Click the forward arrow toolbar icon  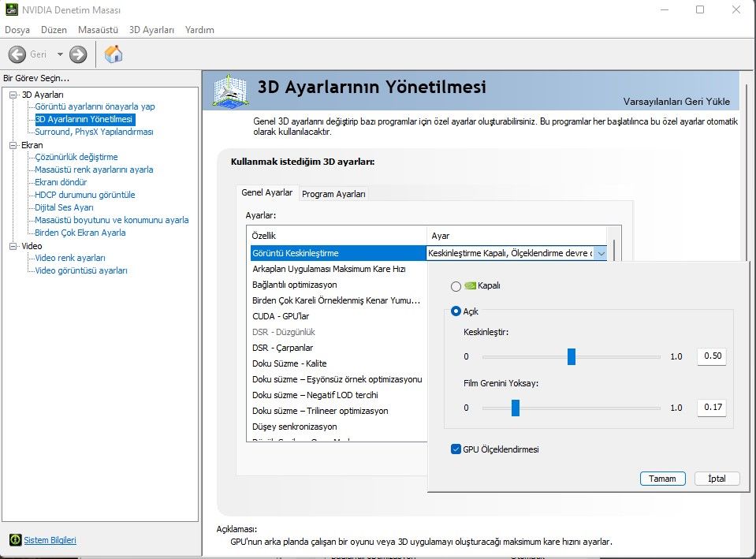point(77,54)
